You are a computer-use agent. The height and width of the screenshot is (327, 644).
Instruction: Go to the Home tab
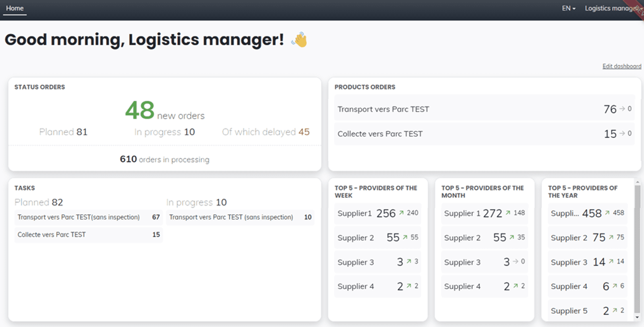tap(15, 8)
